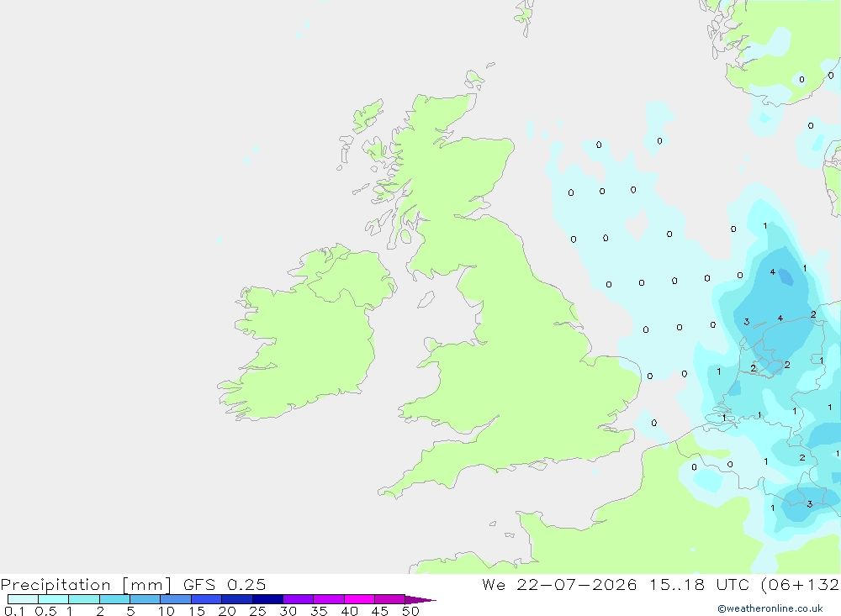
Task: Select the 35–40 mm legend color swatch
Action: [329, 599]
